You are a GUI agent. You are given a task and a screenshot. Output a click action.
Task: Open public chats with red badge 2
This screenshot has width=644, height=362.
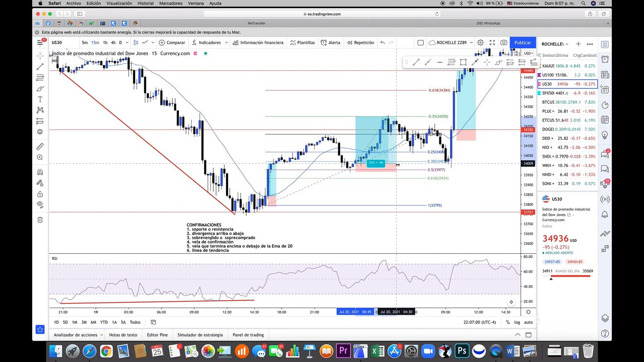pyautogui.click(x=605, y=154)
